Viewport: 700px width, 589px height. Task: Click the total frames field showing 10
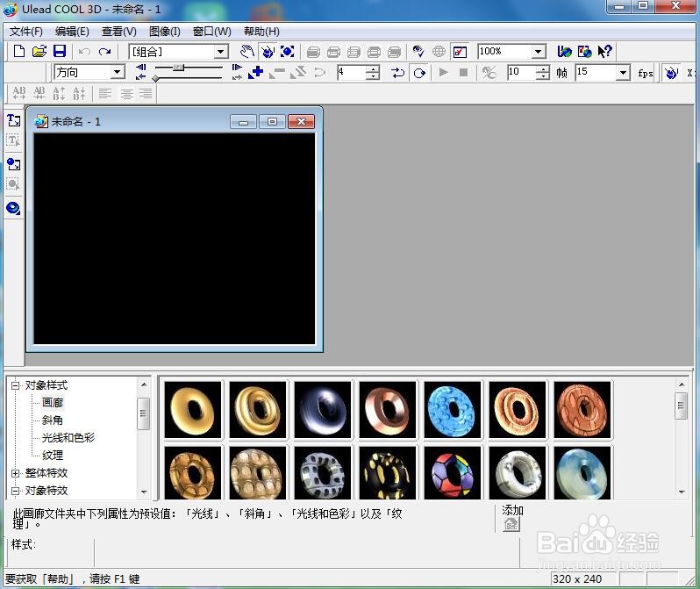[x=521, y=72]
